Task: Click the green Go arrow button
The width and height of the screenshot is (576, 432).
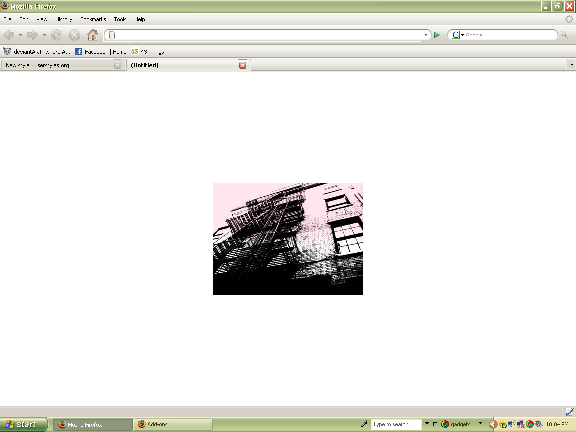Action: tap(437, 35)
